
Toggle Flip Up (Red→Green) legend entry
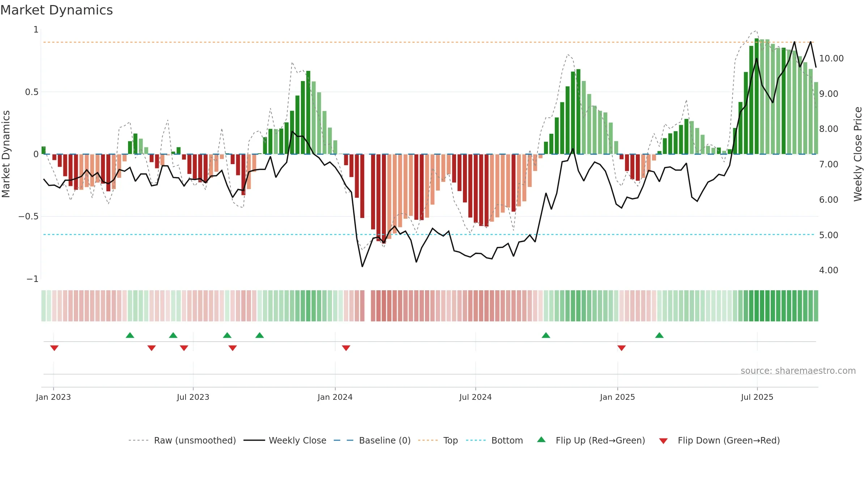pos(591,440)
